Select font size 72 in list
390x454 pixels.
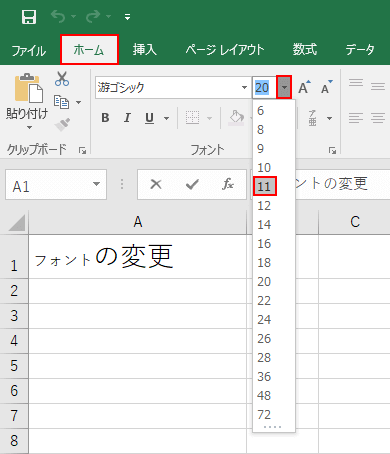[x=274, y=415]
